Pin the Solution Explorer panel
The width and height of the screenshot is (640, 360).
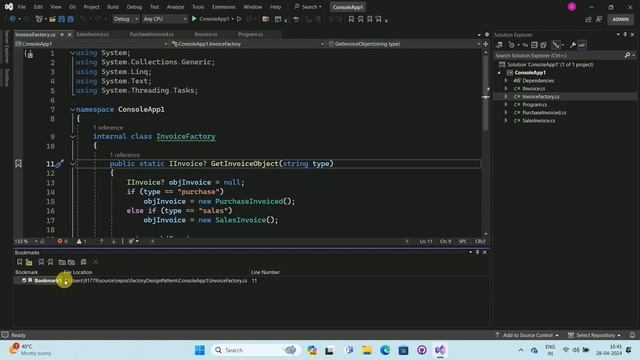[625, 35]
